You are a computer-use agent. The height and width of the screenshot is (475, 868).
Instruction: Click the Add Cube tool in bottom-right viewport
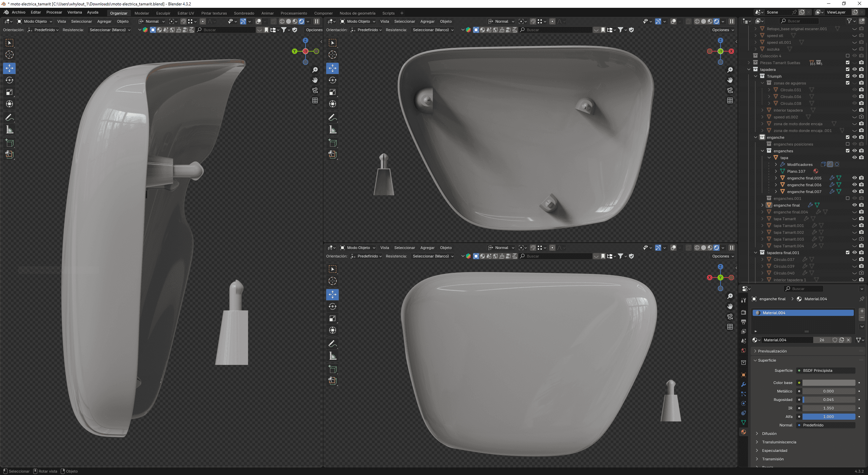tap(333, 369)
